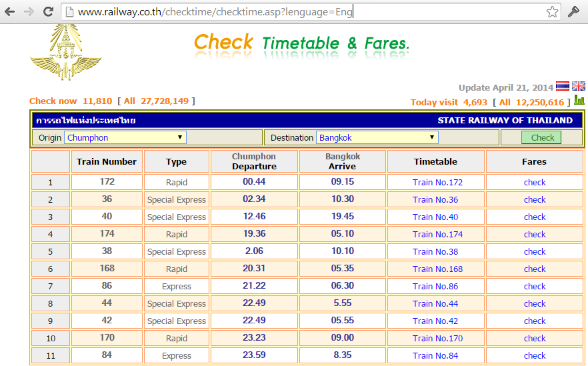The height and width of the screenshot is (366, 588).
Task: Select departure time 00.44 cell
Action: [x=254, y=182]
